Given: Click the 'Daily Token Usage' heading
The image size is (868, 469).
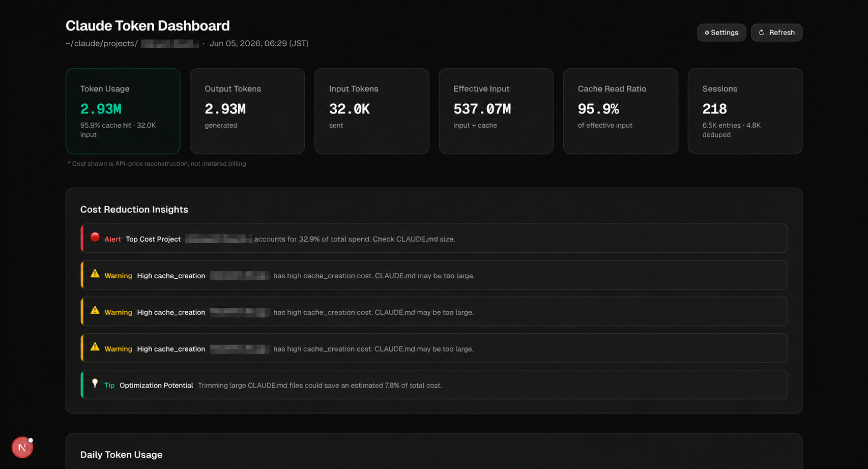Looking at the screenshot, I should coord(122,455).
